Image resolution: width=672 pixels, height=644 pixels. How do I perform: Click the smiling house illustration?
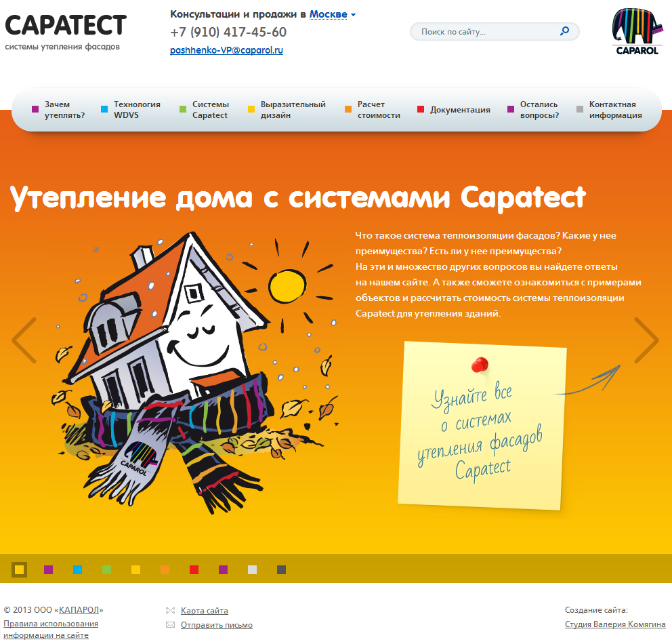[x=195, y=372]
